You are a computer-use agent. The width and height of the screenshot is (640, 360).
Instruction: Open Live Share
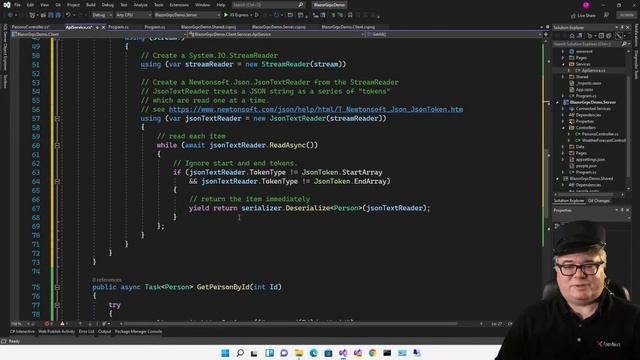click(x=583, y=16)
